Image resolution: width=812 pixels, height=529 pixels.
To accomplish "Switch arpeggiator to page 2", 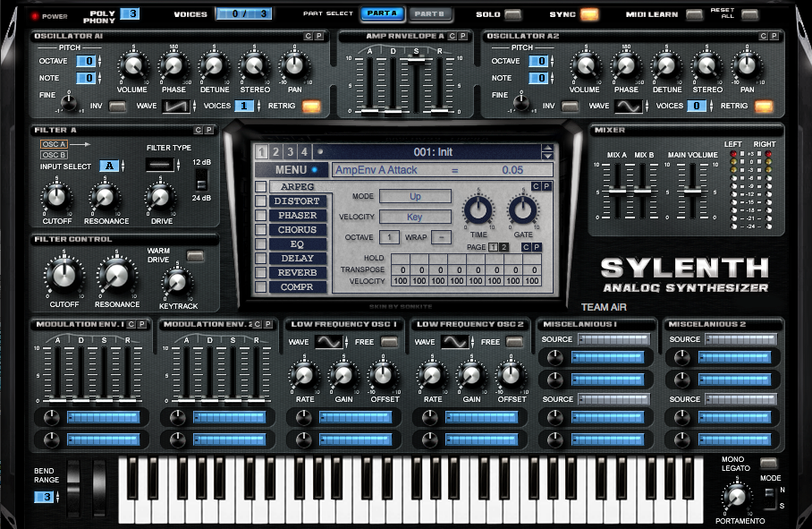I will (503, 247).
